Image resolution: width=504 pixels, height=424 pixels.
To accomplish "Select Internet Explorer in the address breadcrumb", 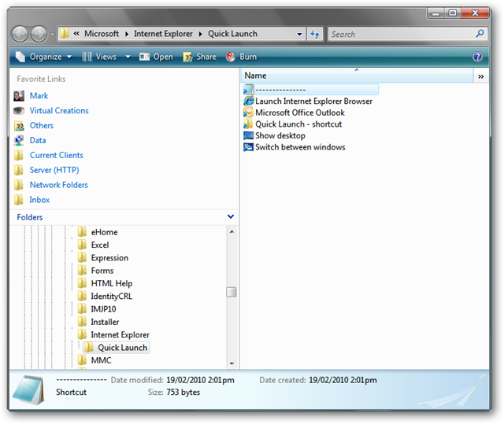I will (x=163, y=34).
